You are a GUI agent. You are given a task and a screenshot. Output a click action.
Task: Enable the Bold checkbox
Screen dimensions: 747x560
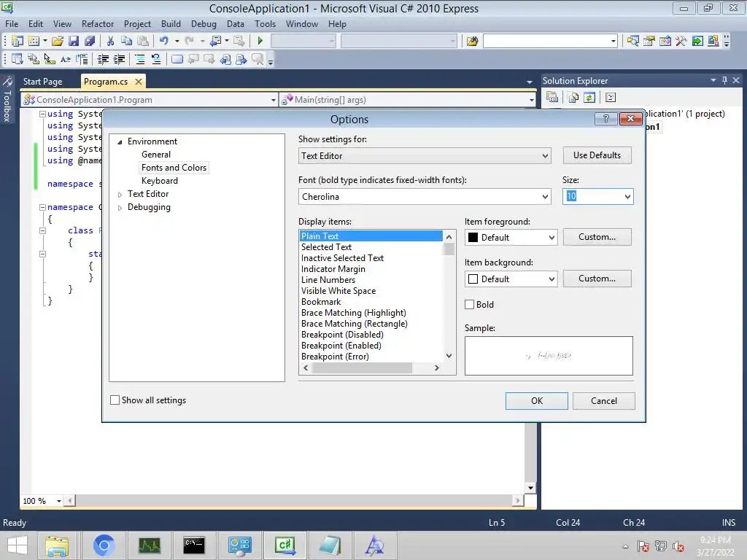(x=469, y=305)
